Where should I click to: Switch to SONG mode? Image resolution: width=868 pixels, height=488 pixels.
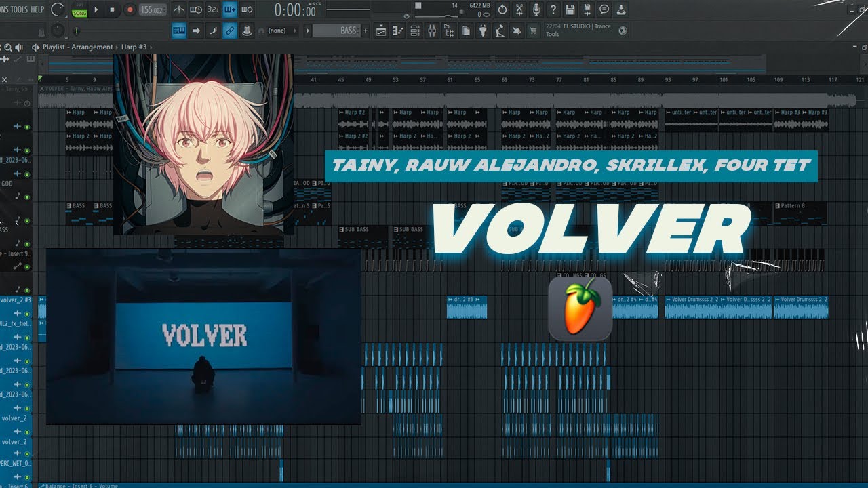79,14
